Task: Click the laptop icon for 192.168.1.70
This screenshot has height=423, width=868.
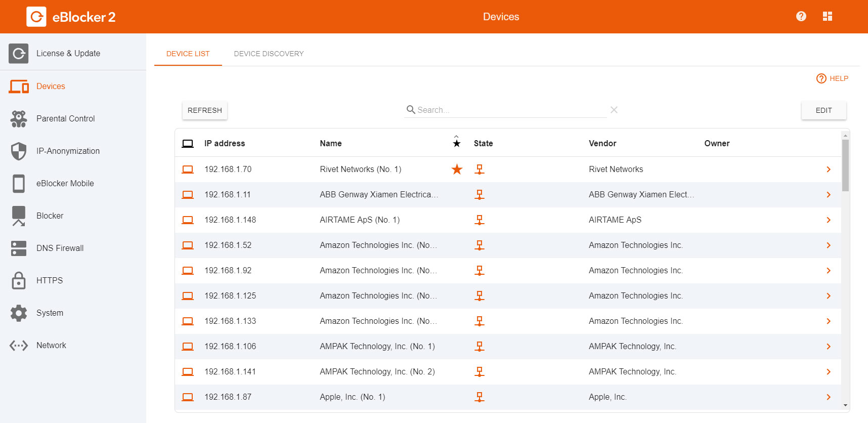Action: point(188,170)
